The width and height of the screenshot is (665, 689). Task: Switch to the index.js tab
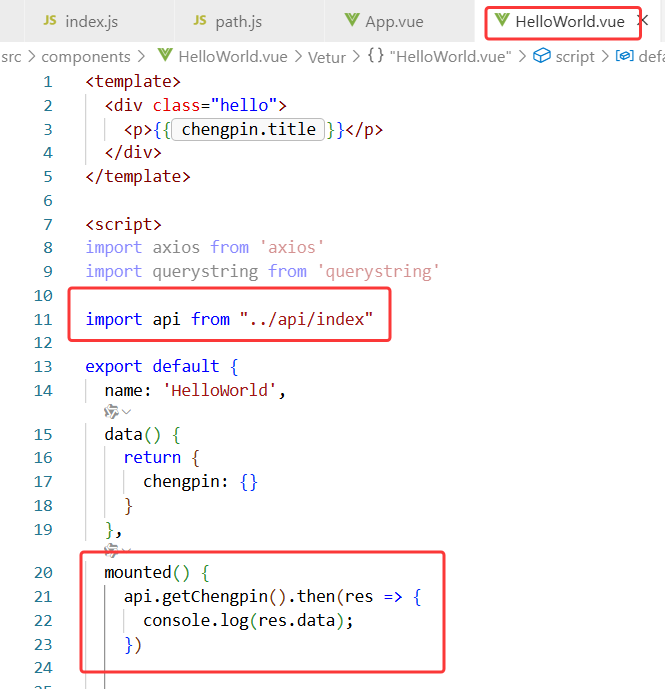pos(99,21)
